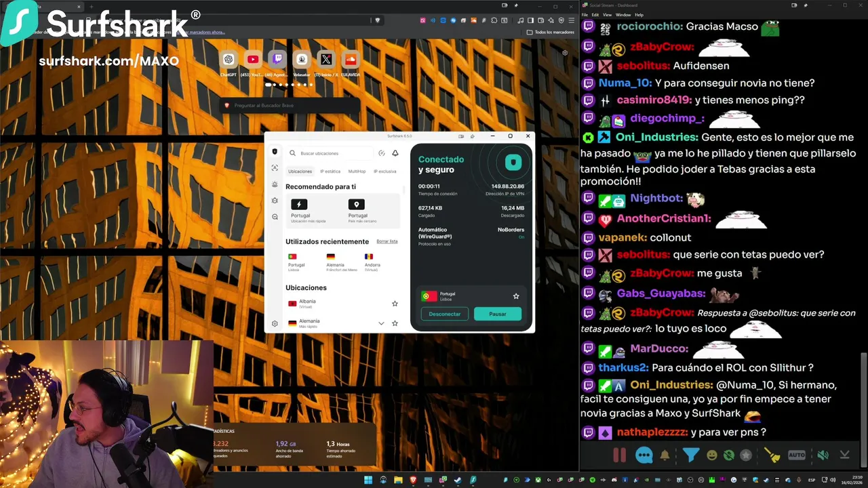Toggle the AUTO button in Social Stream

point(797,455)
